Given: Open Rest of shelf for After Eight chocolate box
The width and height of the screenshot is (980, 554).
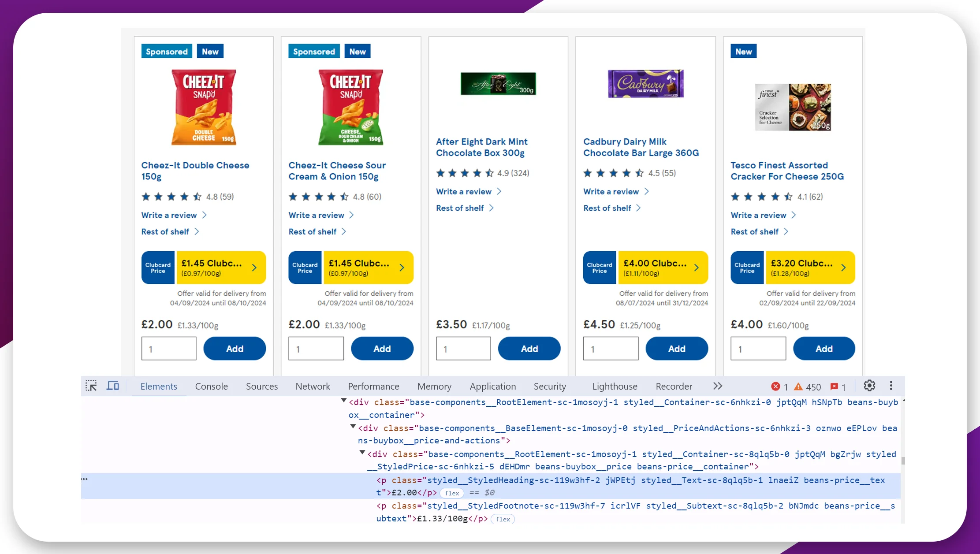Looking at the screenshot, I should (465, 208).
